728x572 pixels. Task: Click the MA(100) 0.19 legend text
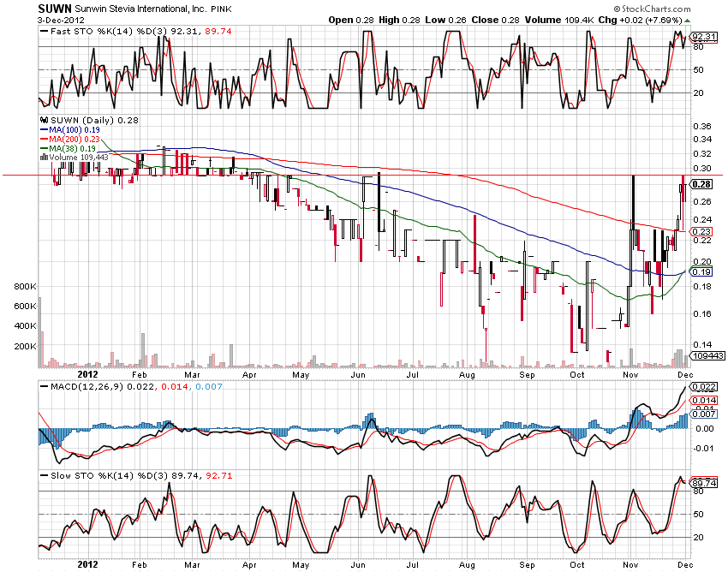75,130
